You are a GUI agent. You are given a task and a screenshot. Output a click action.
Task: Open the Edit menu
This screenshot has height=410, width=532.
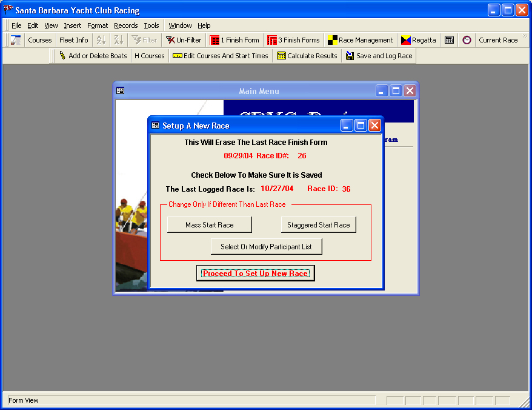pos(33,25)
